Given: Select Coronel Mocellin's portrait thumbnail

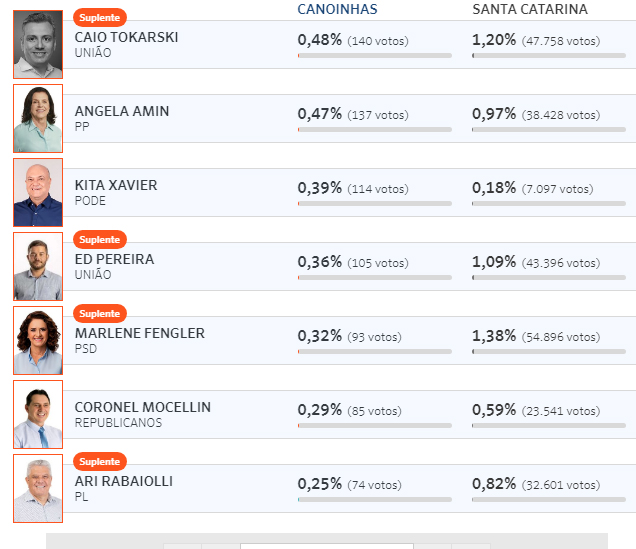Looking at the screenshot, I should (x=38, y=414).
